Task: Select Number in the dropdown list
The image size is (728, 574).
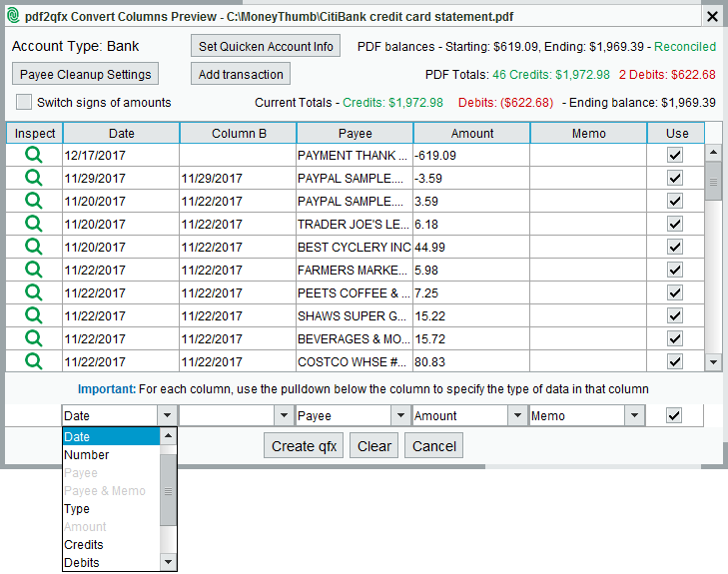Action: (112, 455)
